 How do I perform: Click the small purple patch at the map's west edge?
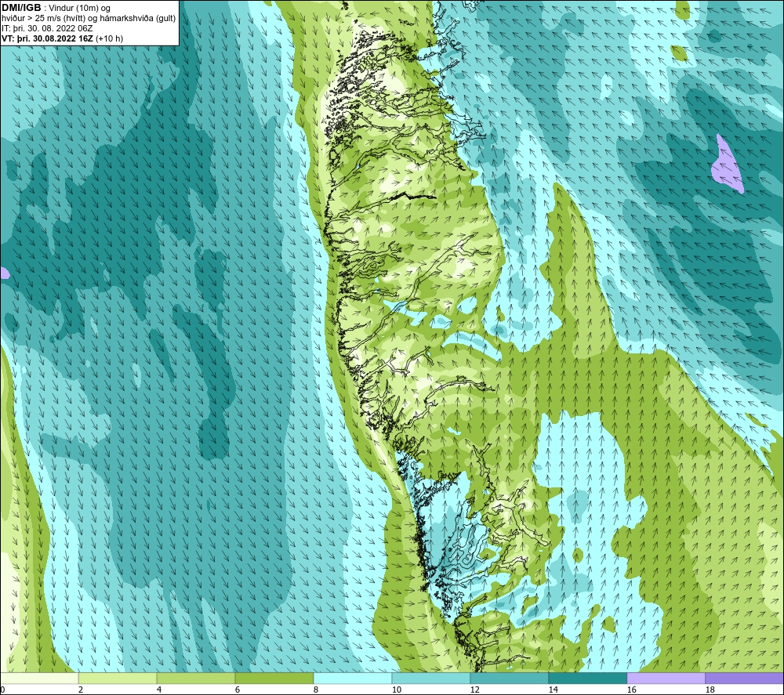tap(4, 273)
